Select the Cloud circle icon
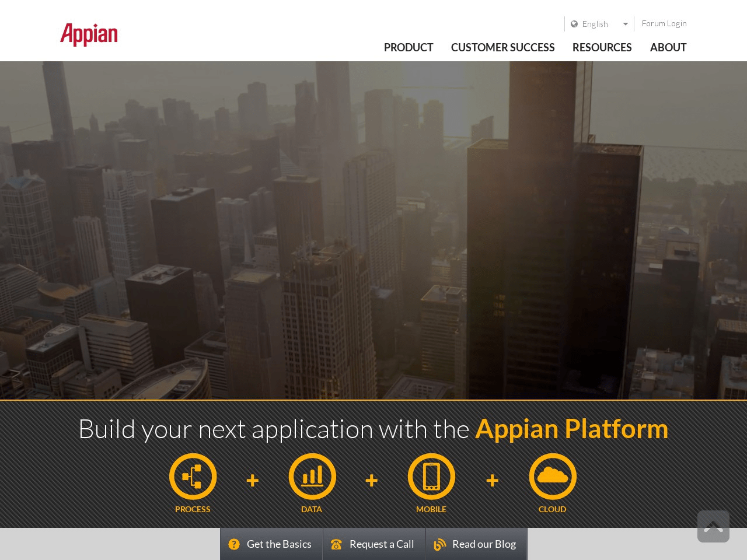Image resolution: width=747 pixels, height=560 pixels. pyautogui.click(x=553, y=477)
